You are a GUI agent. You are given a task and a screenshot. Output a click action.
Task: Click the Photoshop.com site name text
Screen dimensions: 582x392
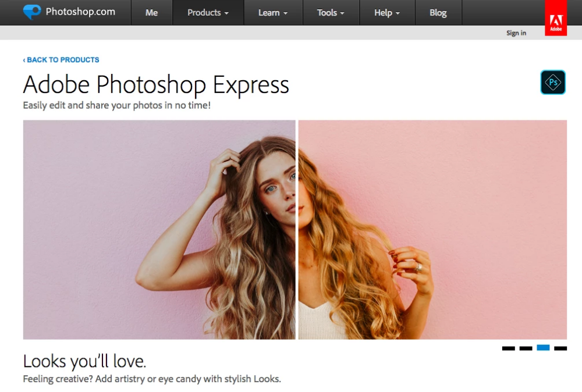80,12
